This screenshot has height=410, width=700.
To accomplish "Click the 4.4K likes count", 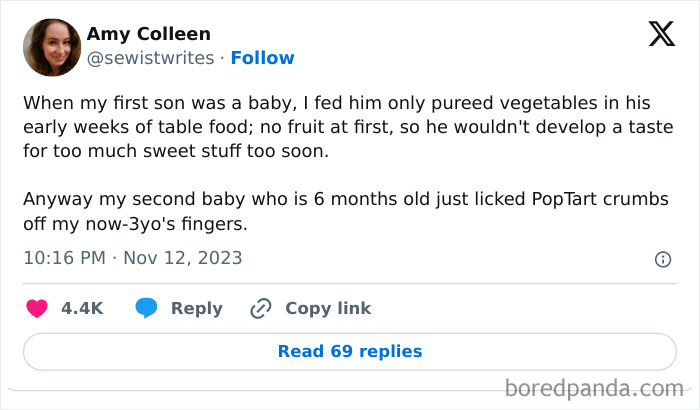I will 82,308.
